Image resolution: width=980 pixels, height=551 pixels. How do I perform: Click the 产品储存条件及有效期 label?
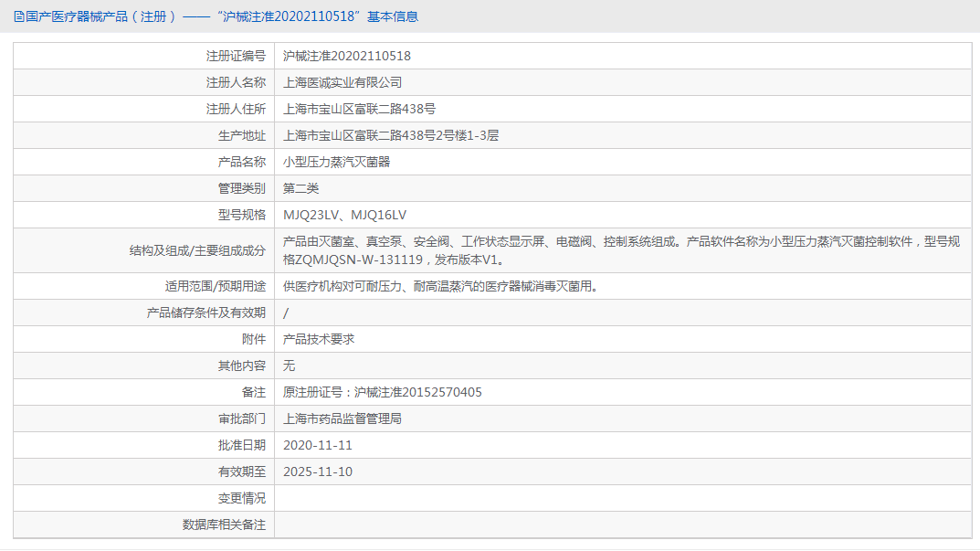point(206,313)
